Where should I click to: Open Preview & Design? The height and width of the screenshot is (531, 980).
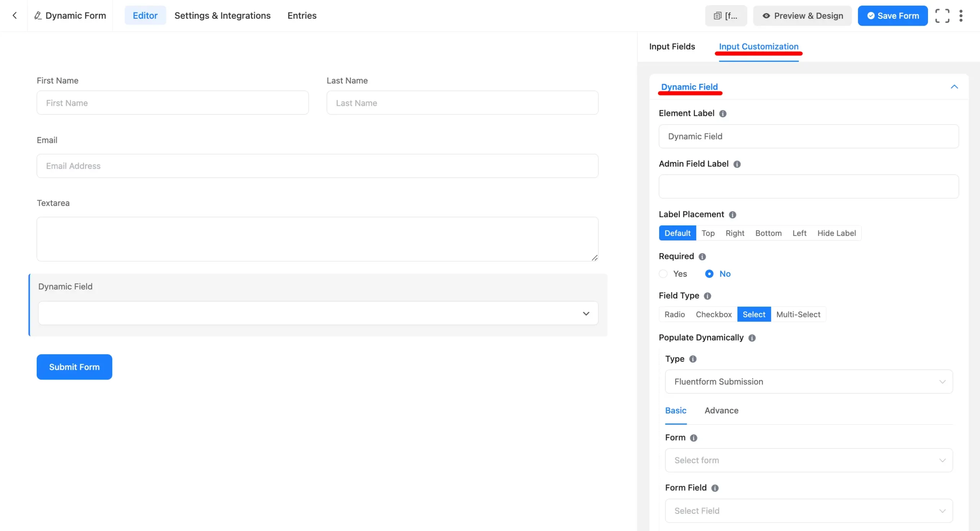802,15
